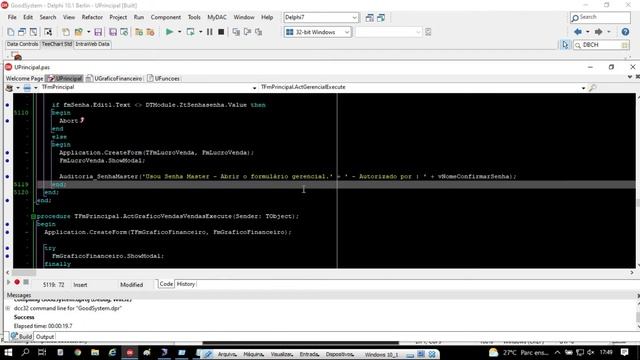640x360 pixels.
Task: Click the Trace Into debug icon
Action: pos(236,32)
